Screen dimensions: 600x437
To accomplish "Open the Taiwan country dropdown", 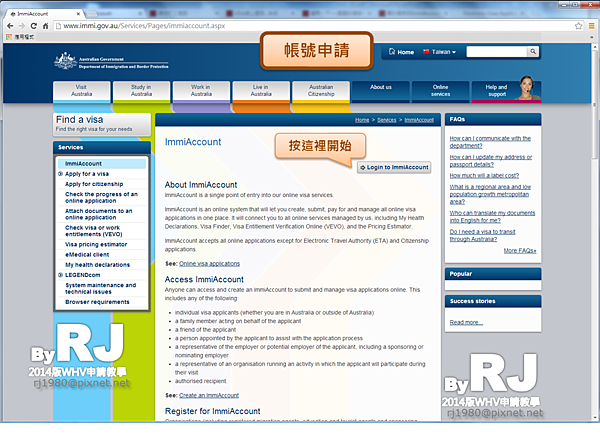I will [439, 52].
